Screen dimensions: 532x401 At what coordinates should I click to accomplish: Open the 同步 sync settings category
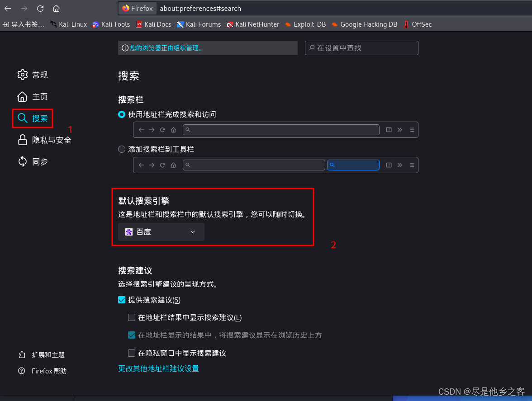[x=33, y=162]
